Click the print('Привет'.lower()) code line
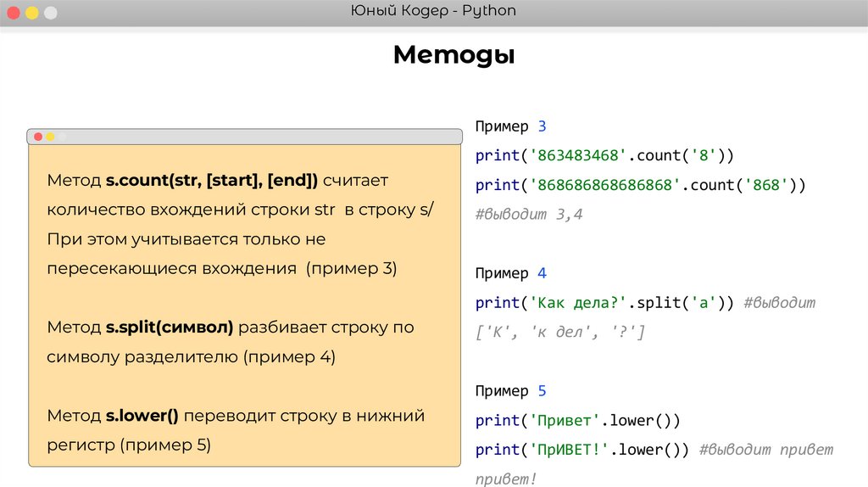Image resolution: width=868 pixels, height=487 pixels. [x=577, y=421]
